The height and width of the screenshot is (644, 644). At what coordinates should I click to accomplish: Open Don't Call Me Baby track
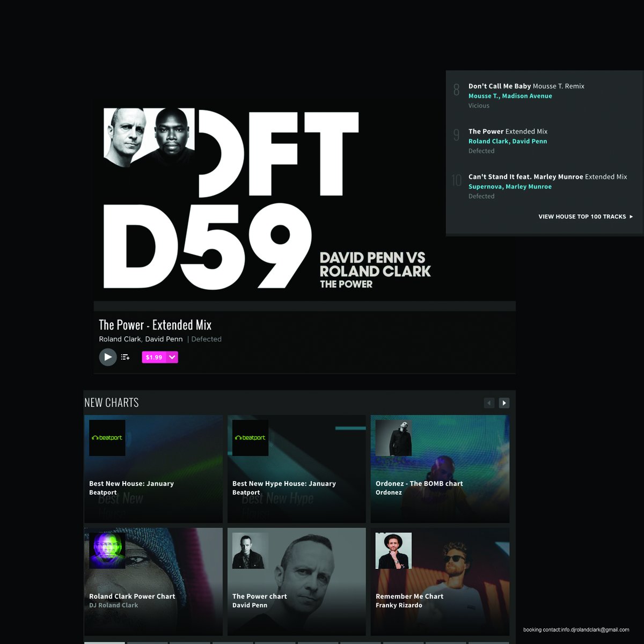click(526, 86)
